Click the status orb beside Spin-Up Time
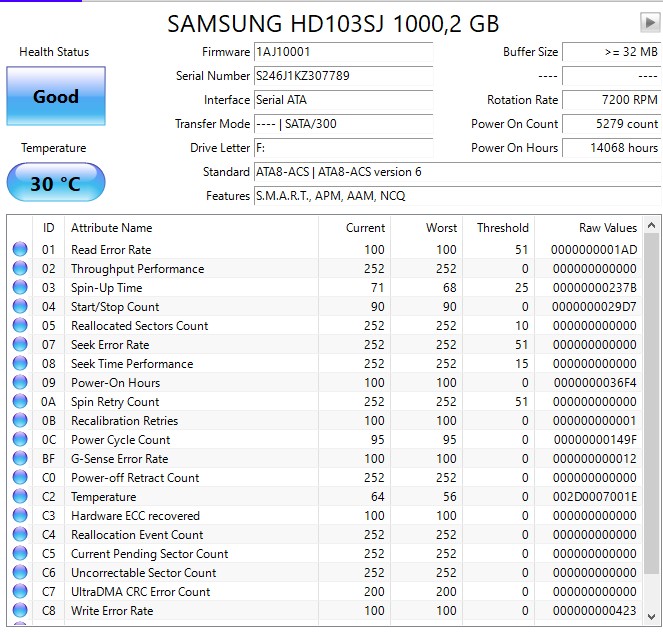This screenshot has height=632, width=663. point(20,288)
